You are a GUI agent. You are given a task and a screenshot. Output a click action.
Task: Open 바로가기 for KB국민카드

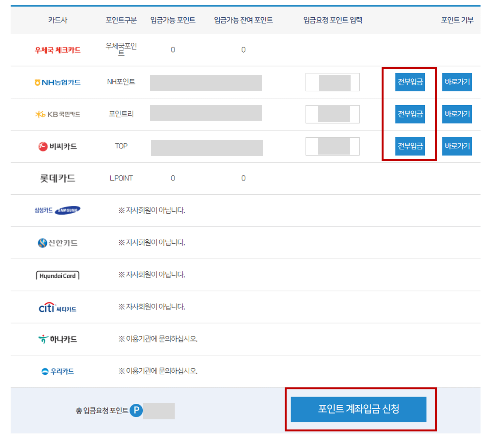[x=457, y=114]
